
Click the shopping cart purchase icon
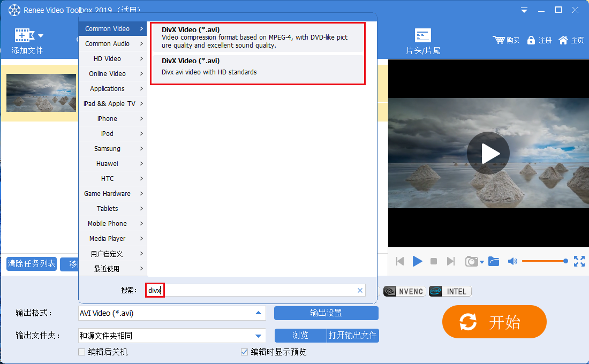click(x=499, y=40)
